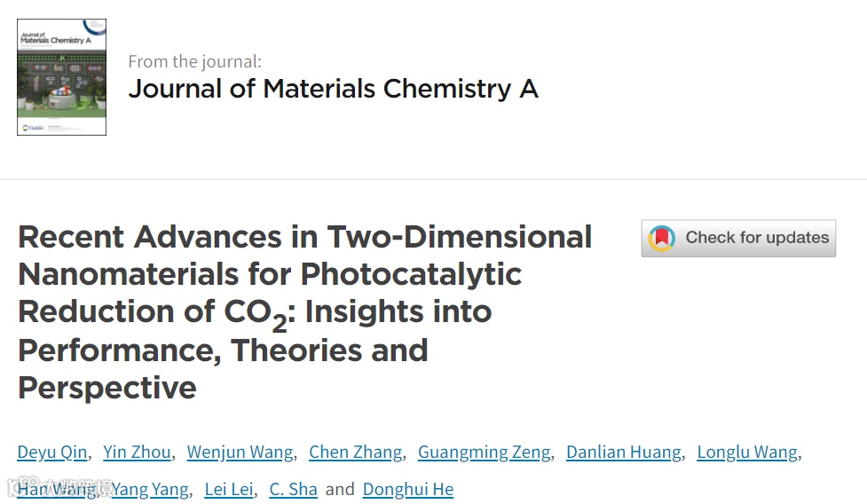Click author name Chen Zhang
The image size is (867, 504).
click(357, 453)
